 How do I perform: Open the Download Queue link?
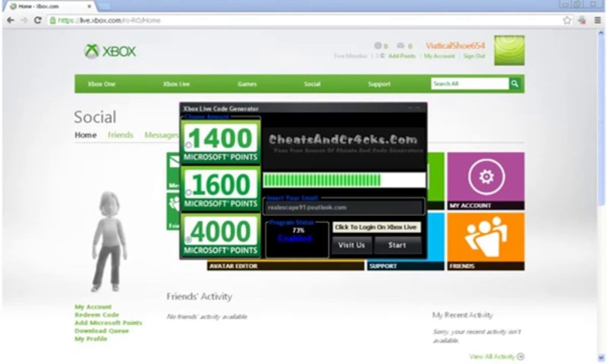pyautogui.click(x=102, y=331)
